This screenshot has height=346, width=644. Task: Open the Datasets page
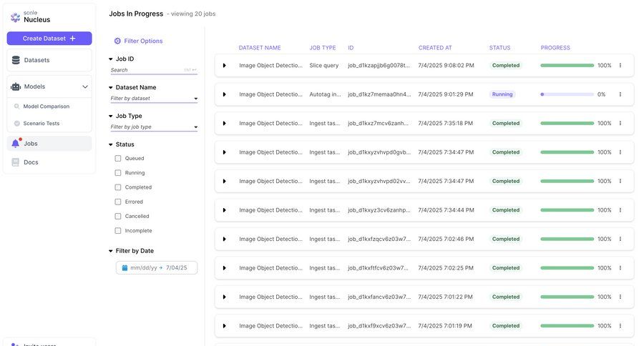coord(49,60)
